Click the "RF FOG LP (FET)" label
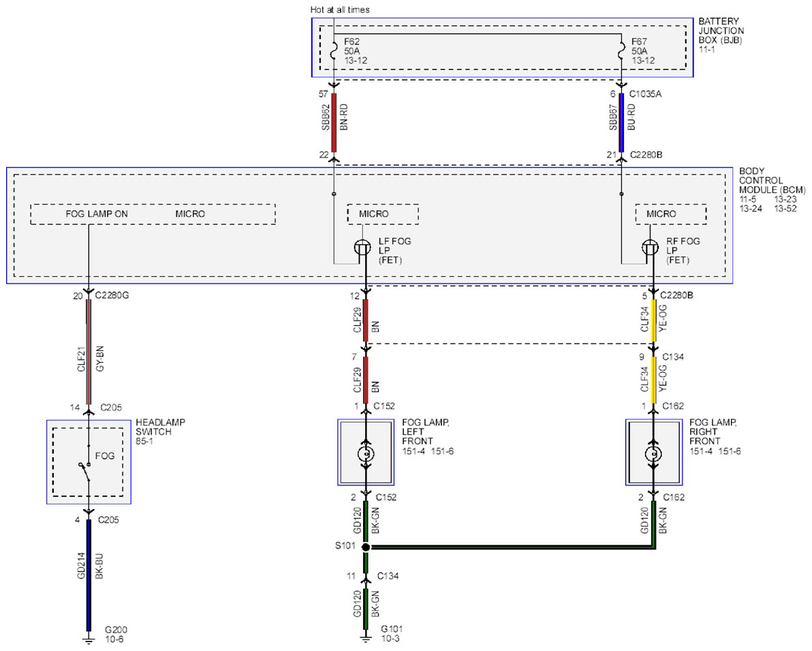The image size is (812, 651). (683, 250)
